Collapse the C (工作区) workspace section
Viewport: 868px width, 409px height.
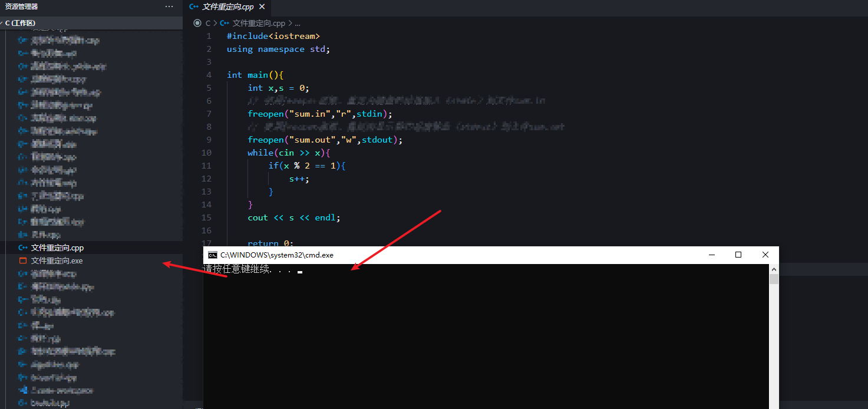point(21,23)
